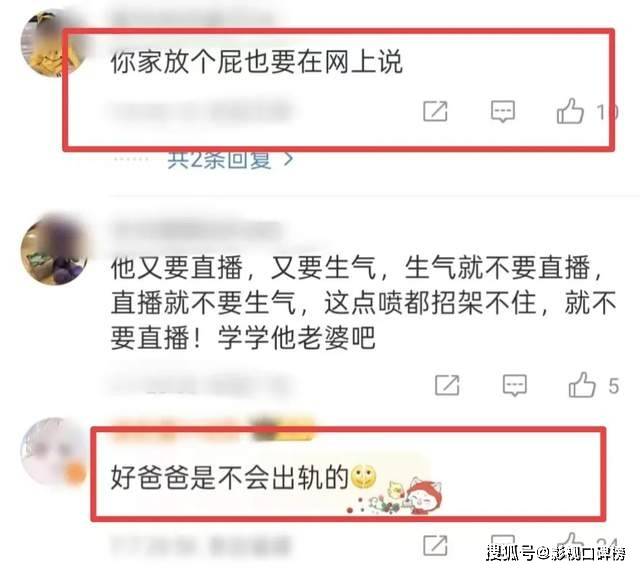
Task: Toggle the thumbs-up with 5 likes
Action: (x=582, y=384)
